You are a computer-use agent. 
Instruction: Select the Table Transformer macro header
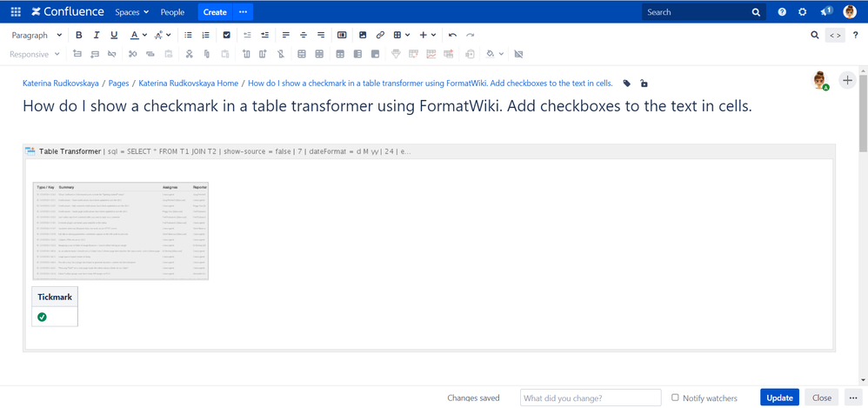tap(429, 151)
